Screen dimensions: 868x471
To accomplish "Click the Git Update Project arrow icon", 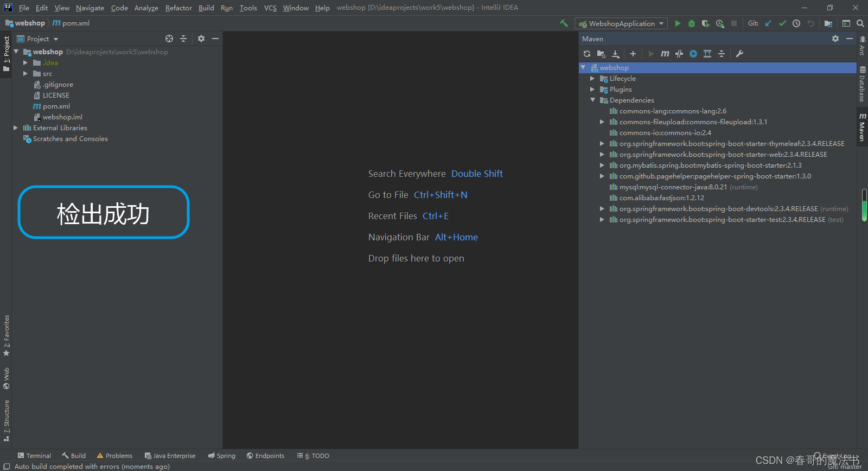I will pos(768,23).
